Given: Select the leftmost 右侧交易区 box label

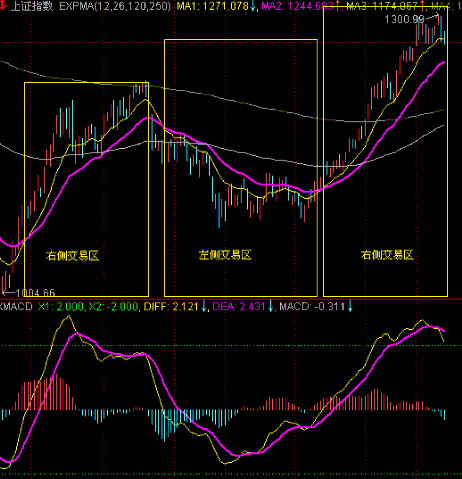Looking at the screenshot, I should tap(72, 256).
